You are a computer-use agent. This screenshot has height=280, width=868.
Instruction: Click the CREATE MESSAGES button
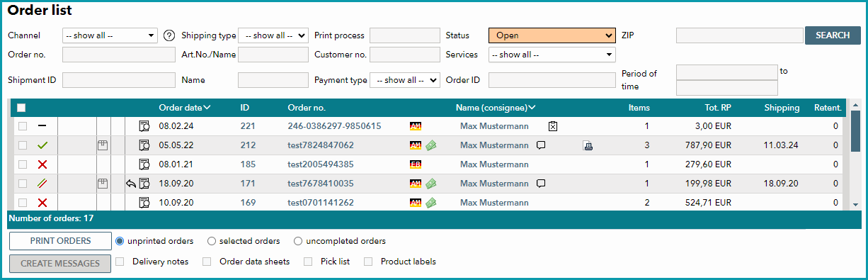coord(60,264)
